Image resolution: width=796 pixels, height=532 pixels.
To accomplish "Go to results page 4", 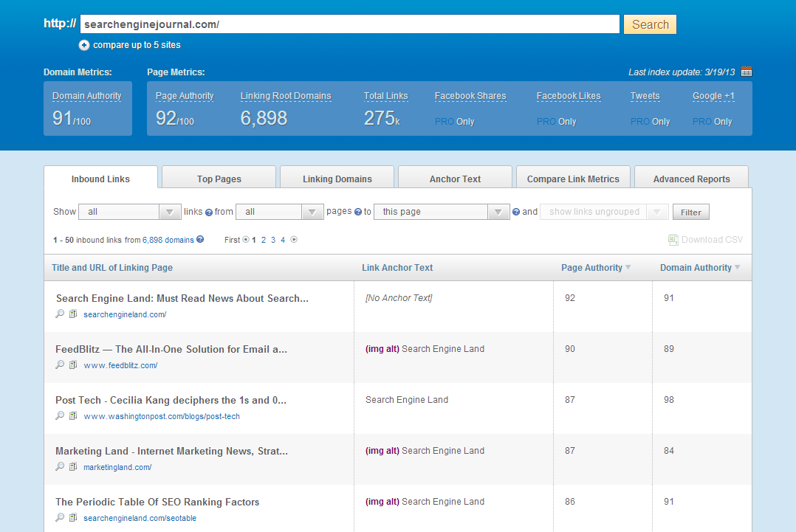I will point(283,240).
